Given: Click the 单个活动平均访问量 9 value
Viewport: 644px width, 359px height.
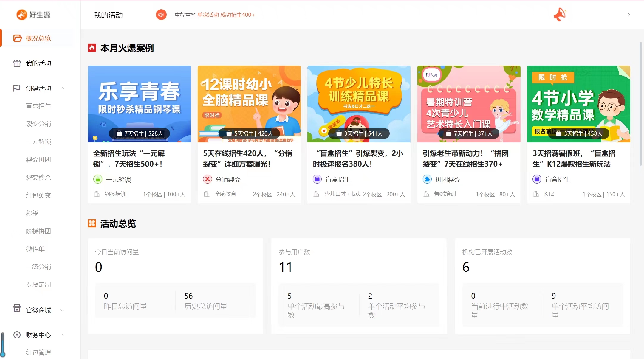Looking at the screenshot, I should [x=554, y=296].
